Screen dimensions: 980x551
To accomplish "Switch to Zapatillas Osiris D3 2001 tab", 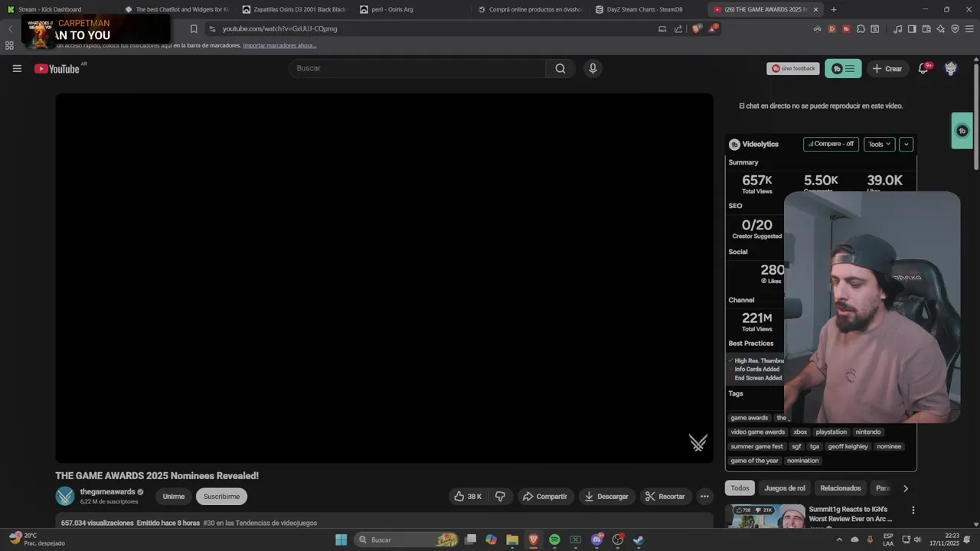I will pyautogui.click(x=295, y=9).
